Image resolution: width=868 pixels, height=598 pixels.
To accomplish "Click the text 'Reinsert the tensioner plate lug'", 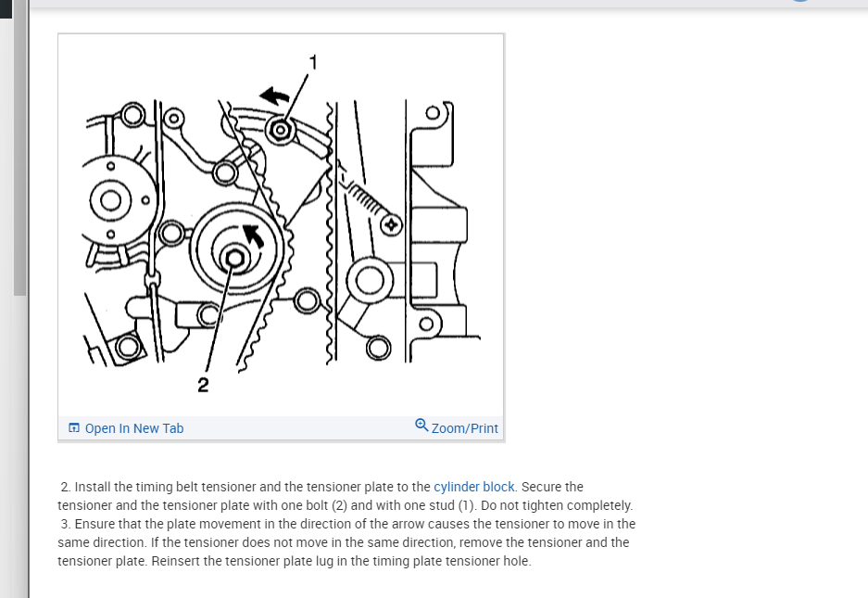I will click(x=242, y=561).
